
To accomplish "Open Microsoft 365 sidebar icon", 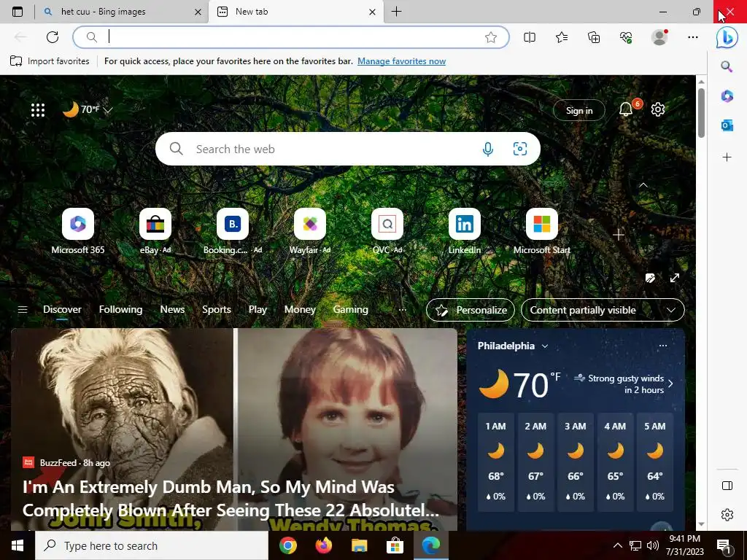I will coord(727,96).
